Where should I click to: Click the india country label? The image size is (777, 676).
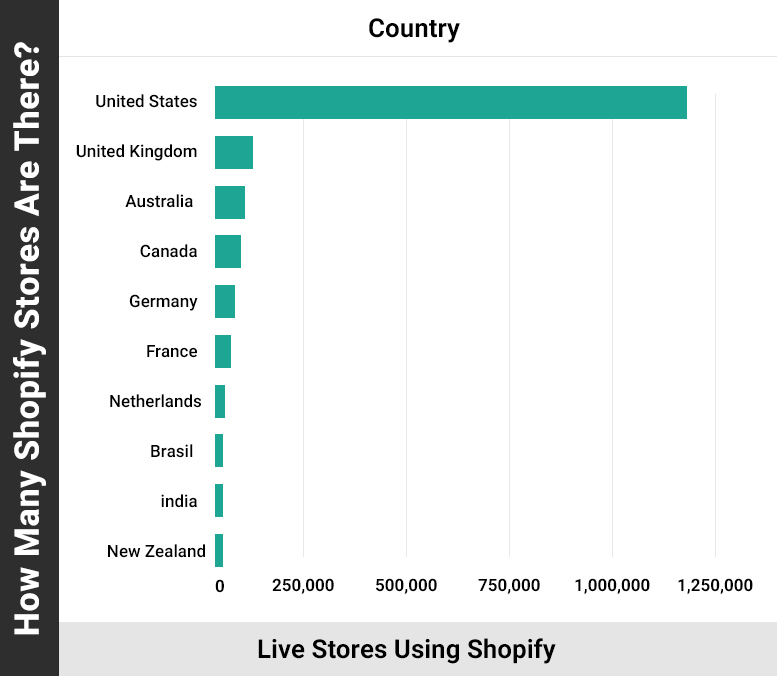[179, 502]
